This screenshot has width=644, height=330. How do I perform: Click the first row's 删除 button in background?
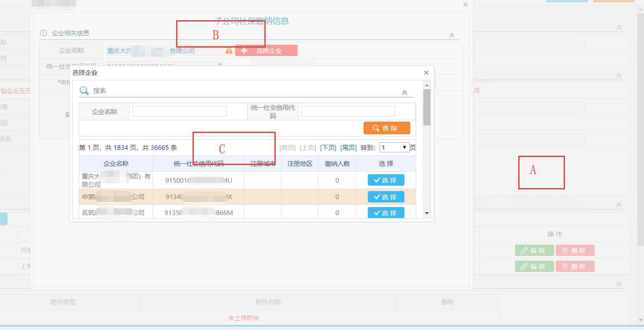(x=575, y=250)
